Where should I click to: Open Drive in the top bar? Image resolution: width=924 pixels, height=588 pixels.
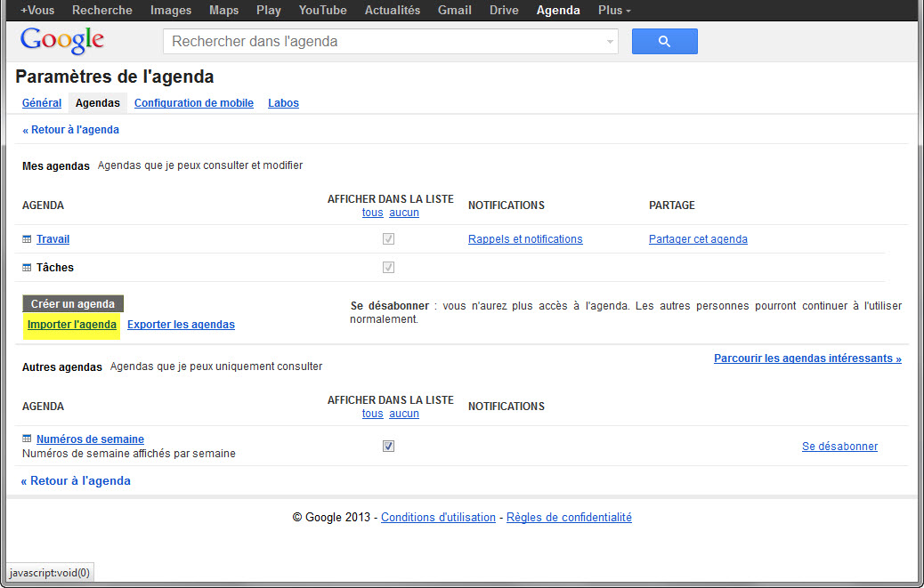504,10
